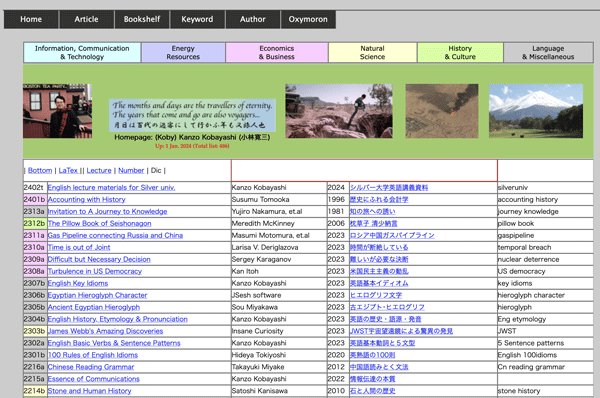
Task: Open Japanese link ヒエログリフ文字
Action: [x=376, y=295]
